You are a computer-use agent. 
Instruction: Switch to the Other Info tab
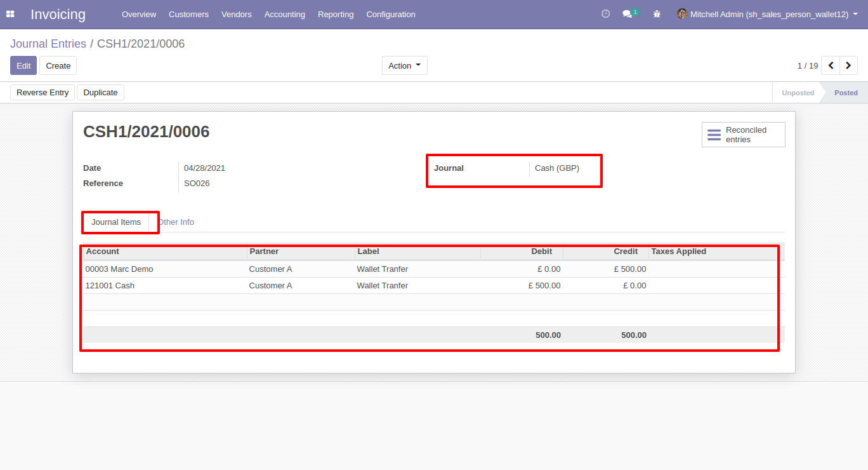[x=176, y=222]
